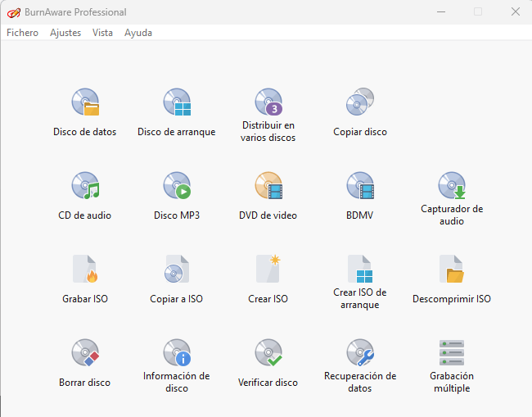Open the Ayuda menu

(x=138, y=33)
